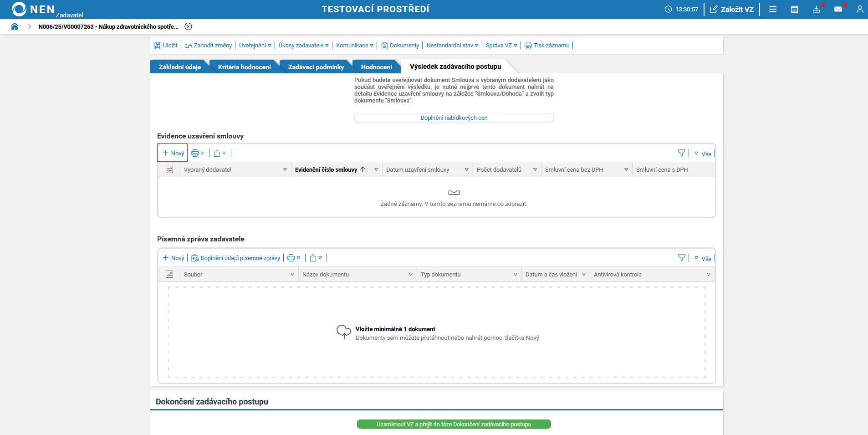Open the Vybraný dodavatel column filter dropdown
The image size is (868, 435).
(285, 169)
